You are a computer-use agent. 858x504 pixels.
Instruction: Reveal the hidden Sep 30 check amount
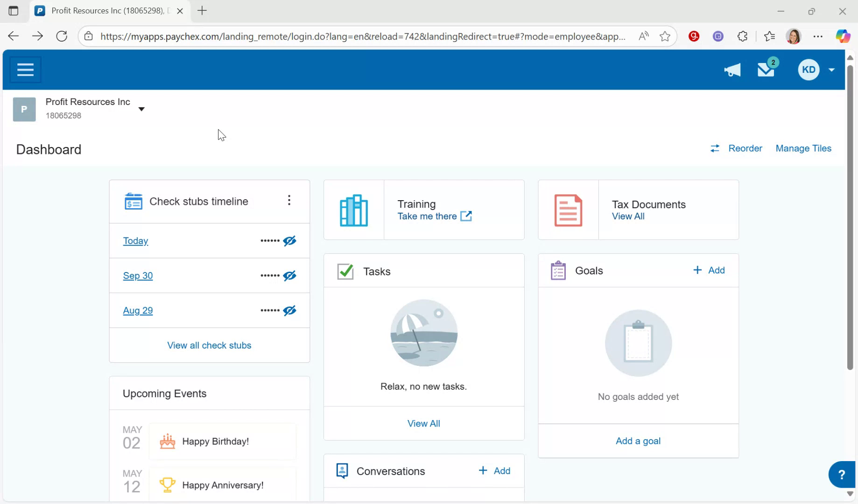coord(290,275)
